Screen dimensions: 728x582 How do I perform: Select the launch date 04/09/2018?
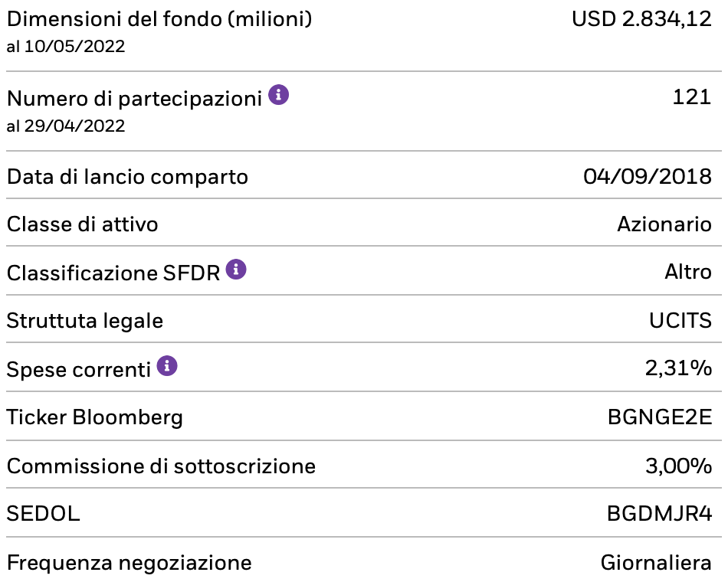tap(647, 177)
